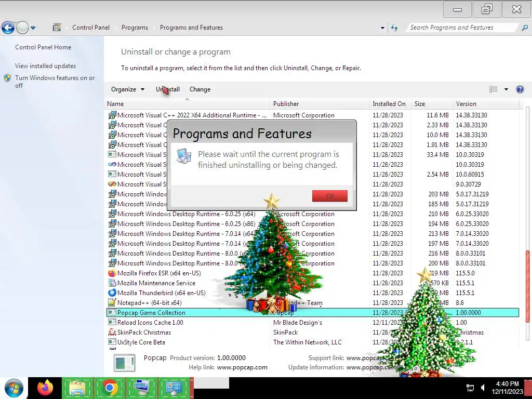Open the recent pages dropdown arrow

point(33,28)
